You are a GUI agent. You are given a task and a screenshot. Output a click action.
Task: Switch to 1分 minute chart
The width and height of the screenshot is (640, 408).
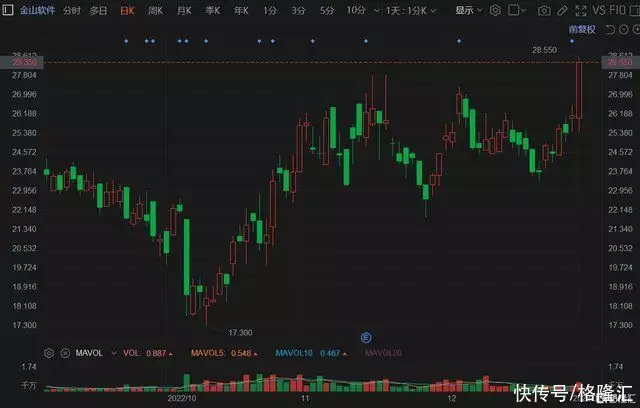coord(270,11)
